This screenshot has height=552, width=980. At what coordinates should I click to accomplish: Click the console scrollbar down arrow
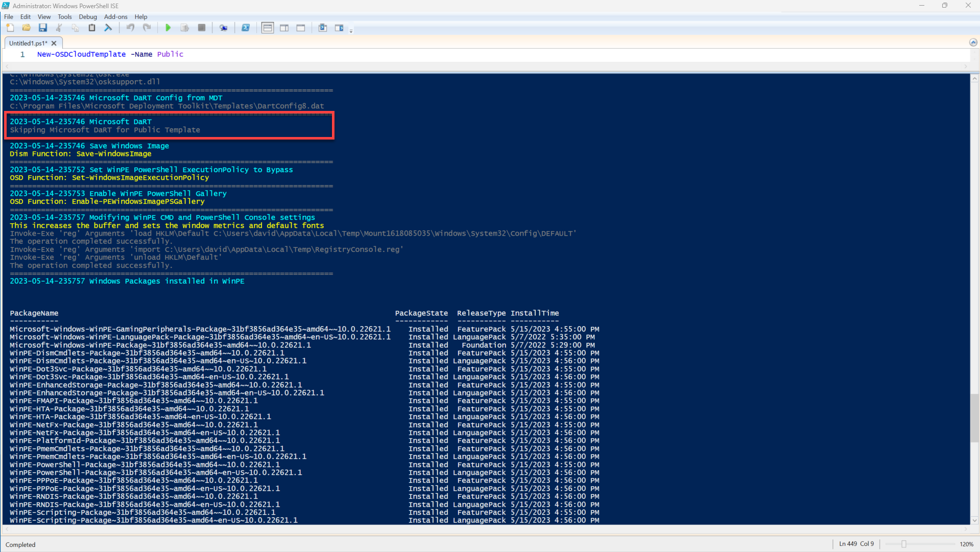click(x=974, y=520)
